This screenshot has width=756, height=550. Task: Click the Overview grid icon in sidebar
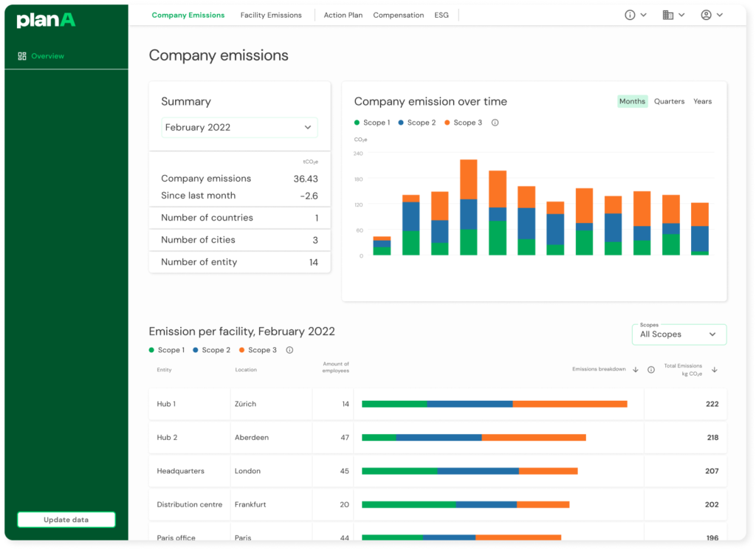tap(22, 56)
